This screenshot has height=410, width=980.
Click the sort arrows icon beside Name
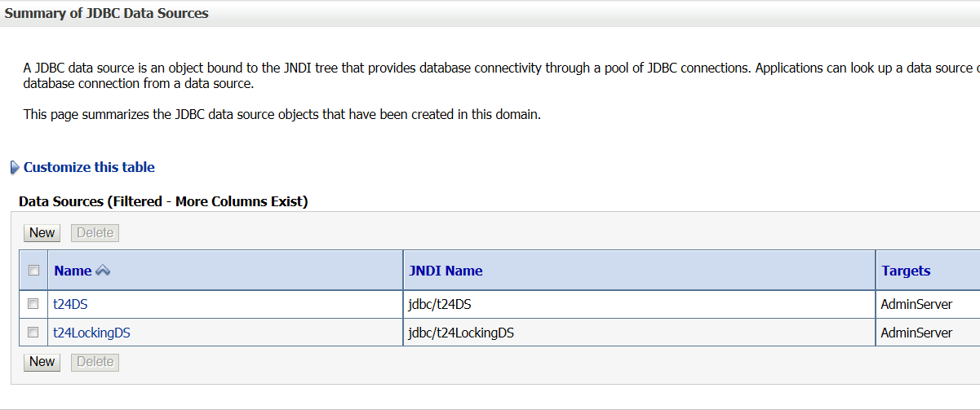point(103,271)
